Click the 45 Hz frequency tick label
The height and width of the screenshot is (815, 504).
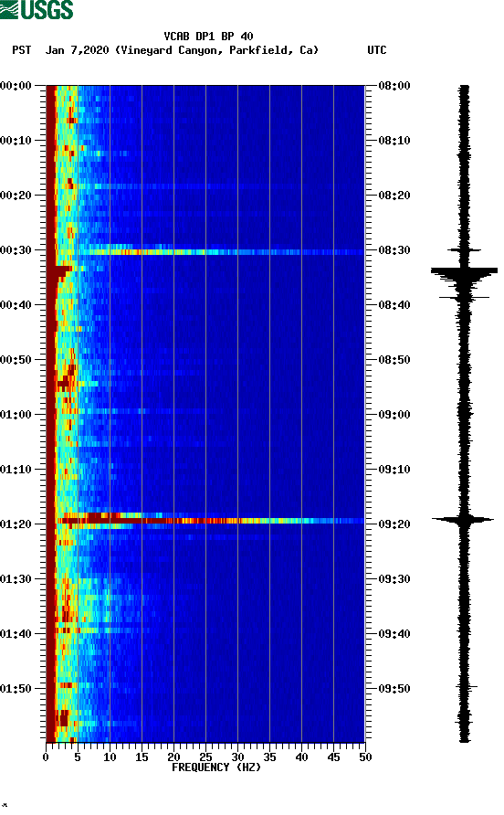tap(333, 757)
